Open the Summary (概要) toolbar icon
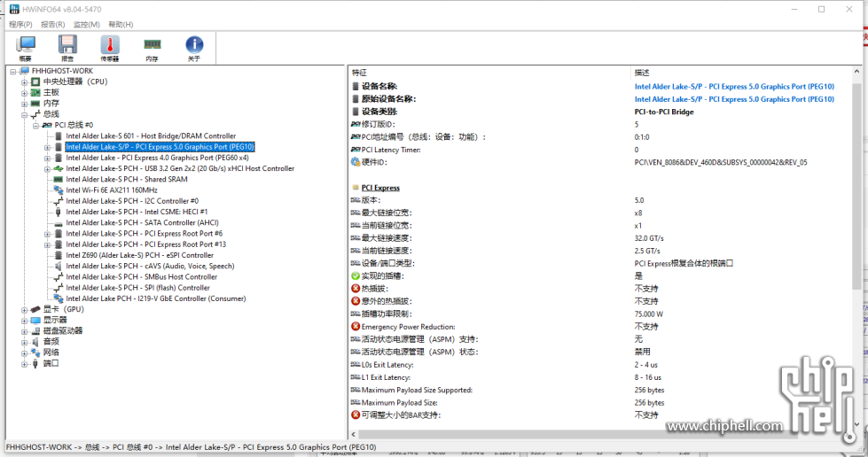Viewport: 868px width, 457px height. coord(26,48)
